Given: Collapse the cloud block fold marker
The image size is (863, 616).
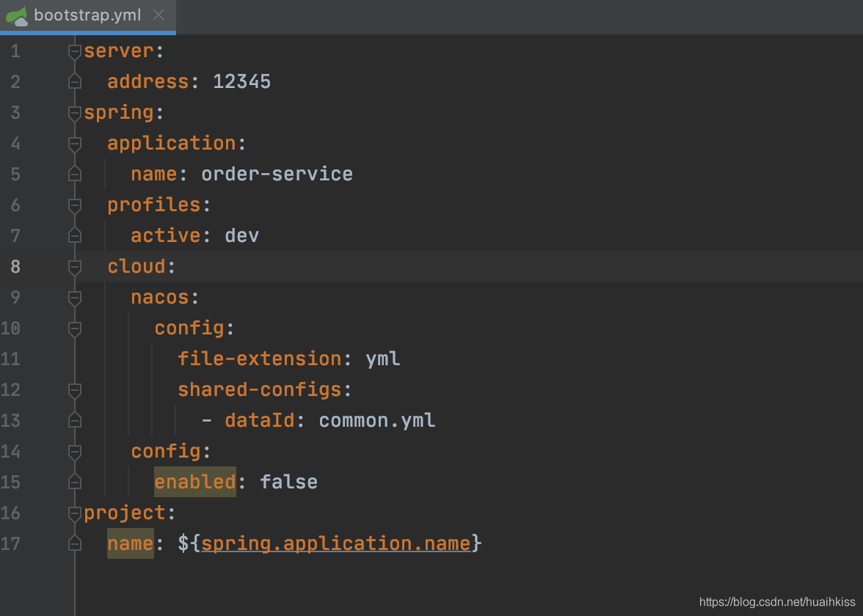Looking at the screenshot, I should (75, 267).
